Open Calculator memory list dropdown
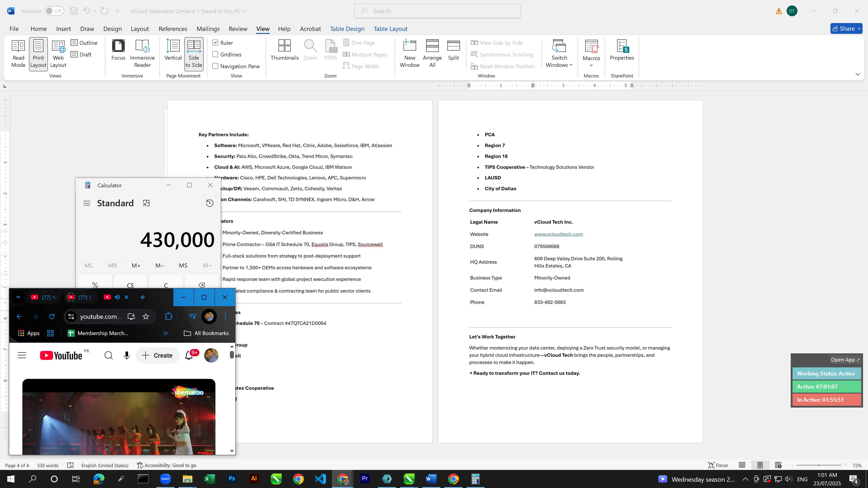The width and height of the screenshot is (868, 488). coord(207,265)
